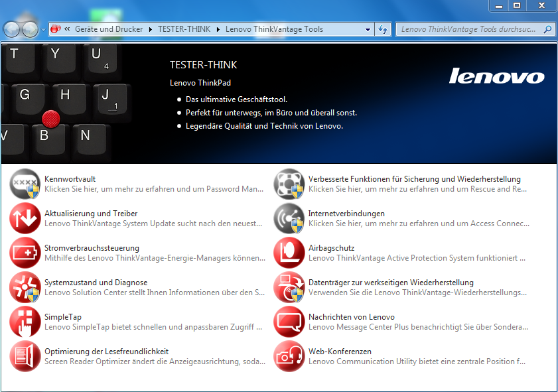Open the Systemzustand und Diagnose link
This screenshot has height=392, width=558.
click(96, 283)
